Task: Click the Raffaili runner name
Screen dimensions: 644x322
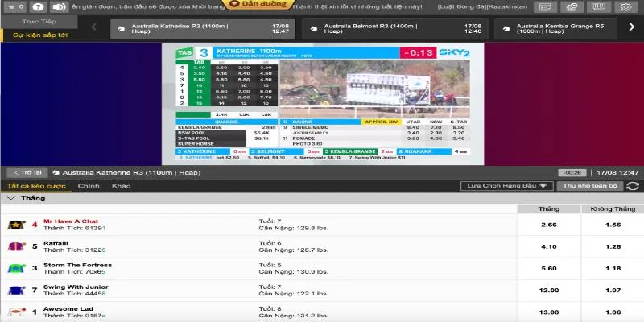Action: [56, 243]
